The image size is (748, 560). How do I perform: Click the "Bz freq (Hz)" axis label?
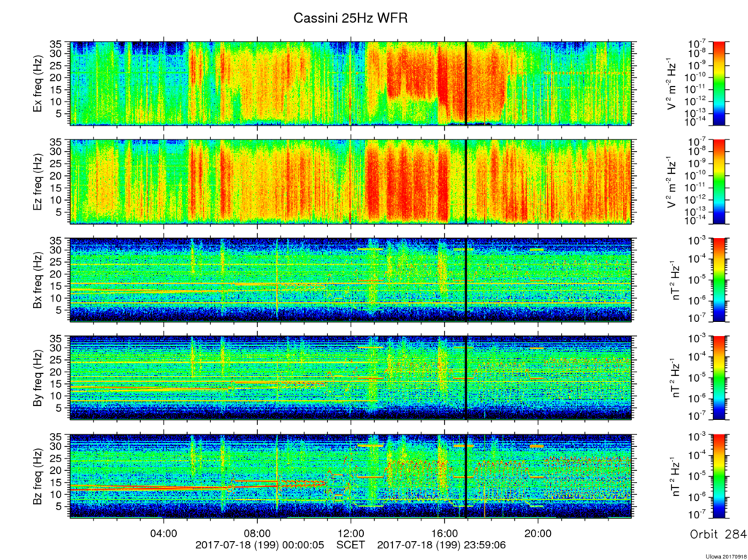pos(38,477)
